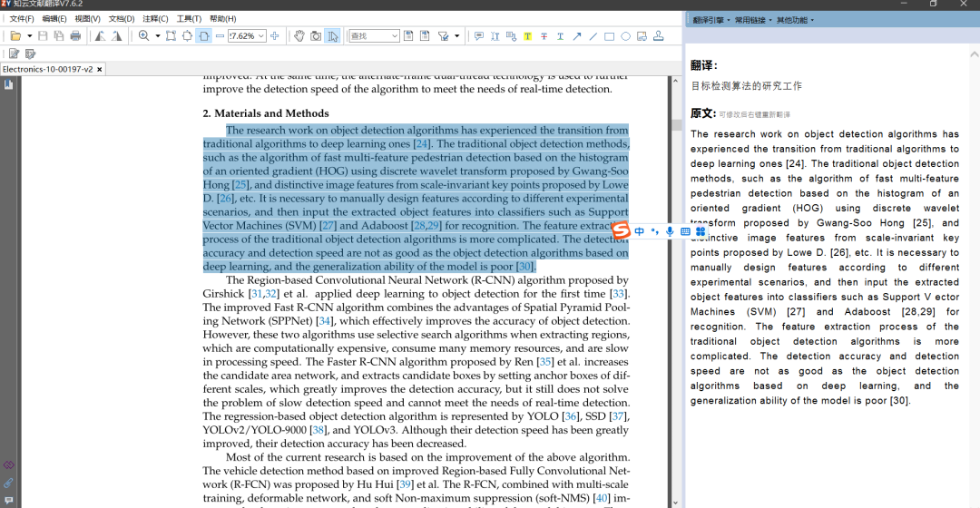980x508 pixels.
Task: Add a sticky note comment
Action: [x=479, y=36]
